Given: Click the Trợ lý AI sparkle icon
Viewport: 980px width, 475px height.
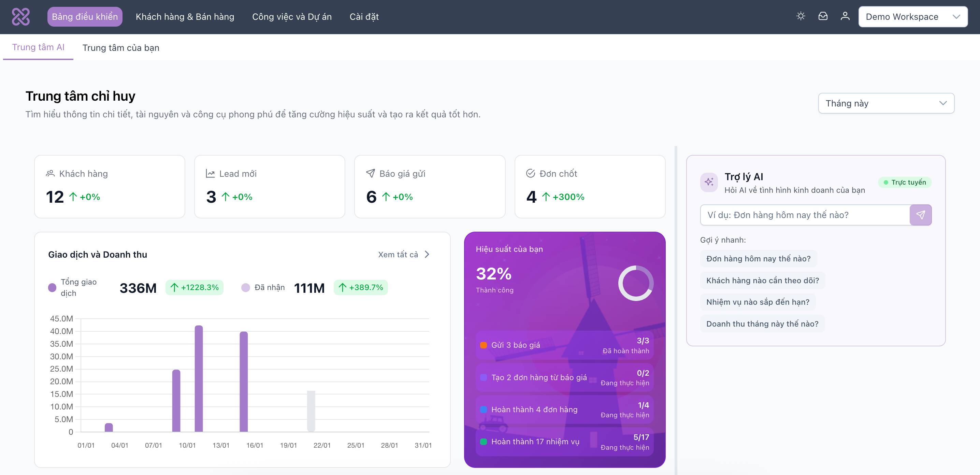Looking at the screenshot, I should click(709, 182).
